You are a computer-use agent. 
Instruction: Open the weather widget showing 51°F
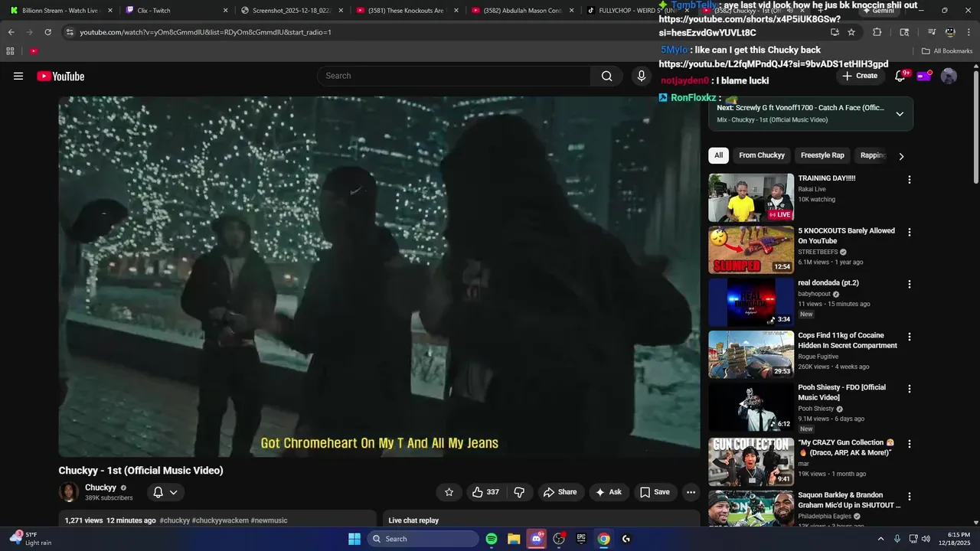(x=31, y=539)
